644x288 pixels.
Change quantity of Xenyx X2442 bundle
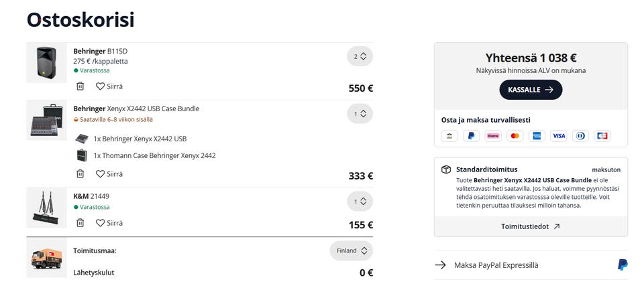pyautogui.click(x=360, y=114)
